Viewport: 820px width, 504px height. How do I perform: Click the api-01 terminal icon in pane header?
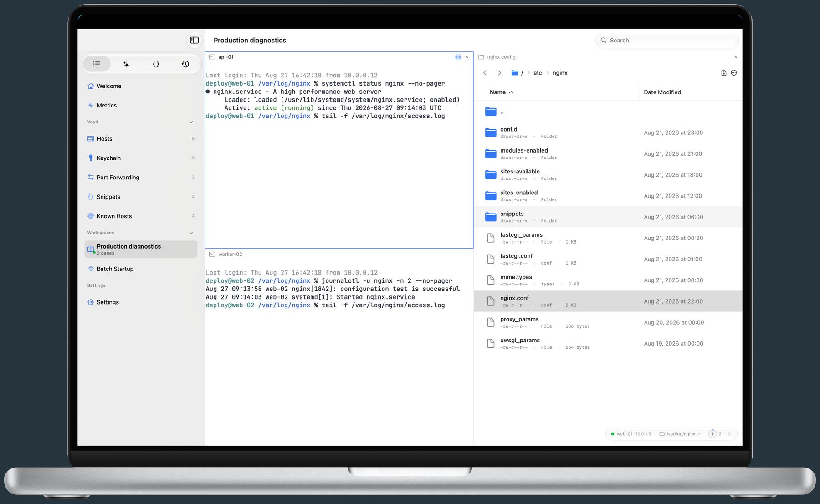(x=212, y=57)
